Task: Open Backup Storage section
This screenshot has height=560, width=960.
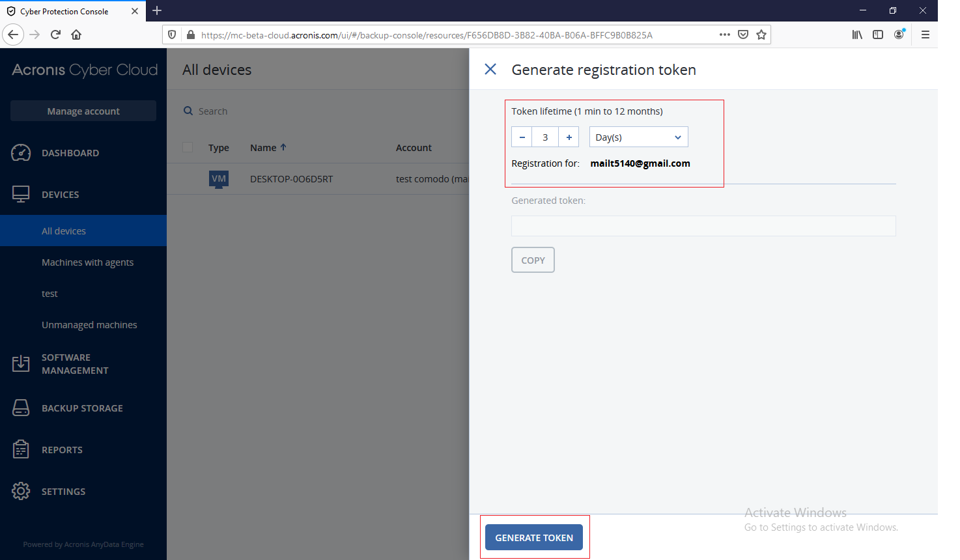Action: click(x=83, y=408)
